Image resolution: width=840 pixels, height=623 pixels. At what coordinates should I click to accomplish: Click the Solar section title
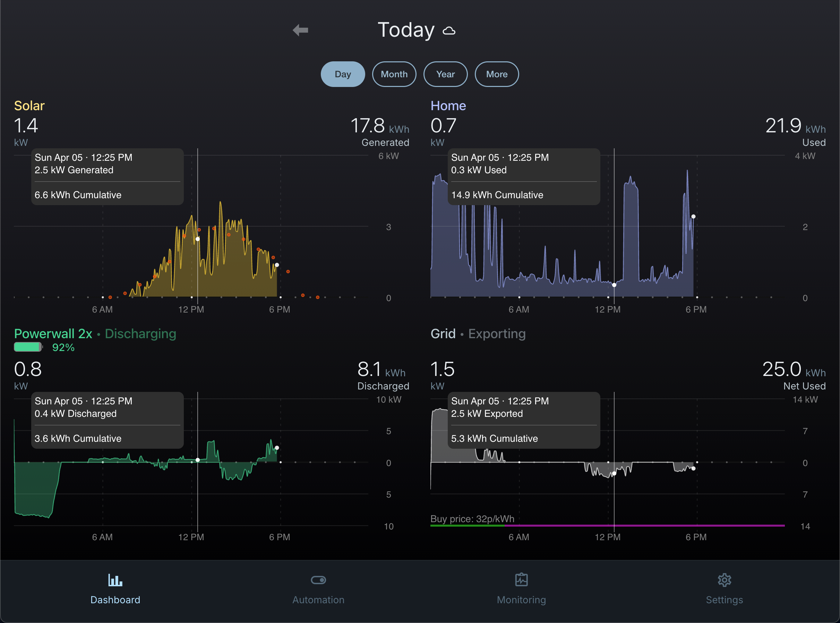[29, 106]
